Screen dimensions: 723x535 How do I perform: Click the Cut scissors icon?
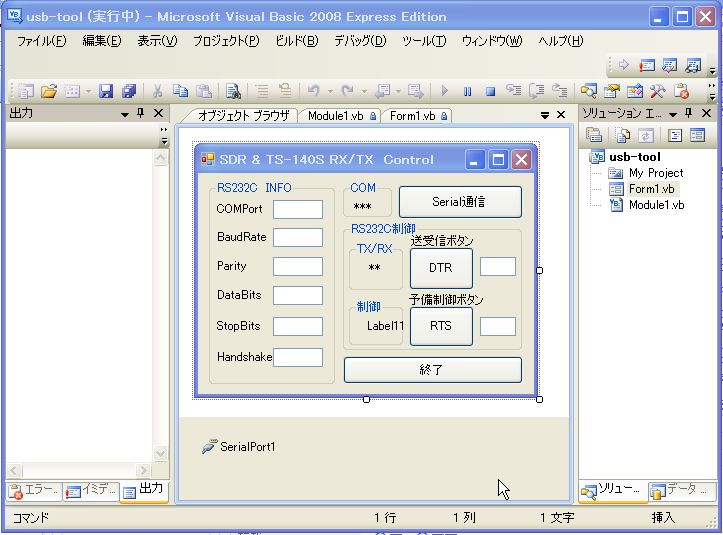(157, 91)
